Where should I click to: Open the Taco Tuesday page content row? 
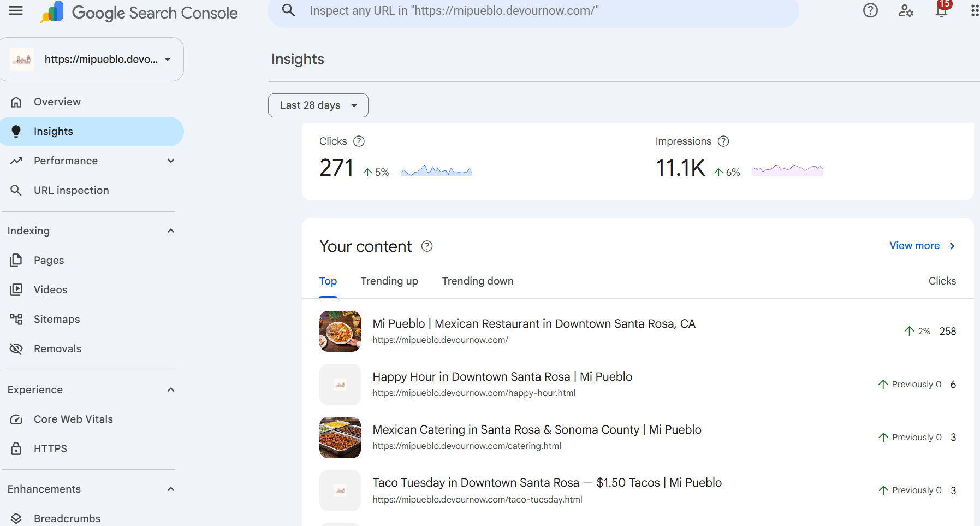638,490
